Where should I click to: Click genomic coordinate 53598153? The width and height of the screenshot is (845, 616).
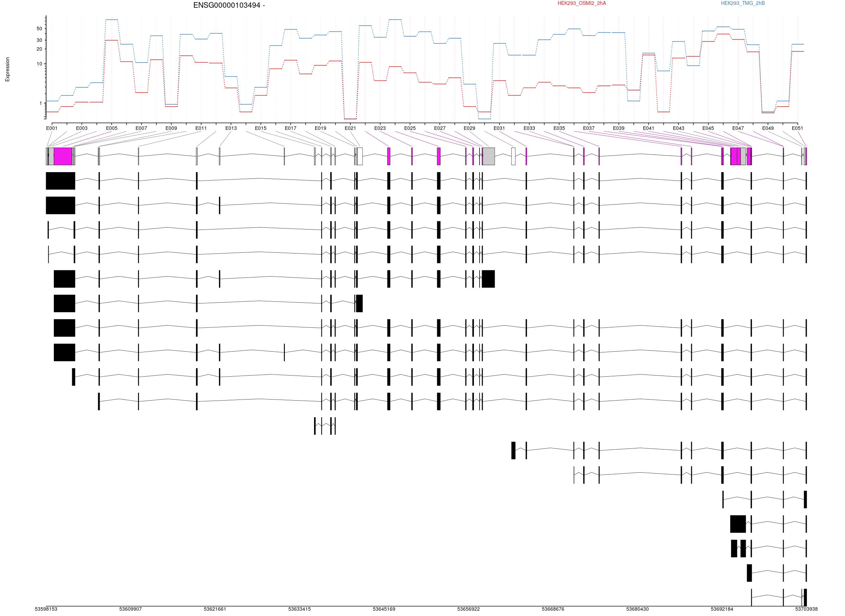(46, 609)
